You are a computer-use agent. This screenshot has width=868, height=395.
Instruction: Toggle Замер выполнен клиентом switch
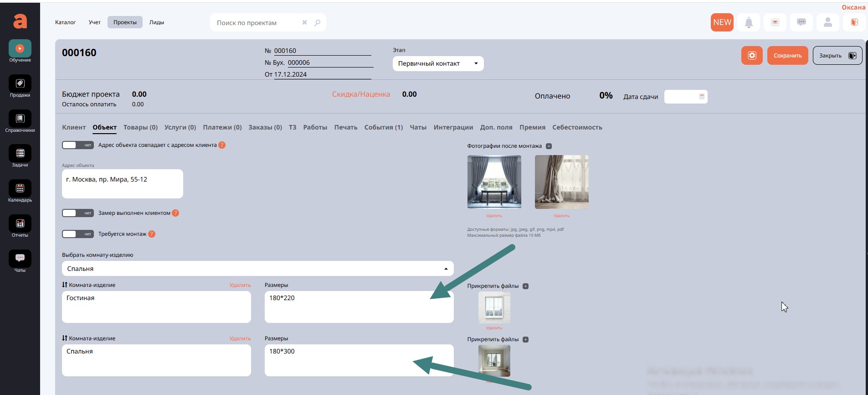[x=77, y=213]
